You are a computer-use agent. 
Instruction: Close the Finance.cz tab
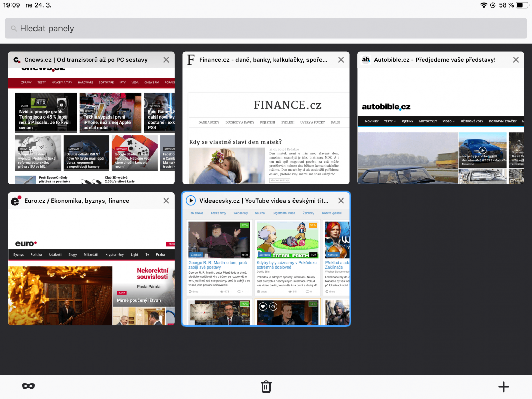pos(341,60)
